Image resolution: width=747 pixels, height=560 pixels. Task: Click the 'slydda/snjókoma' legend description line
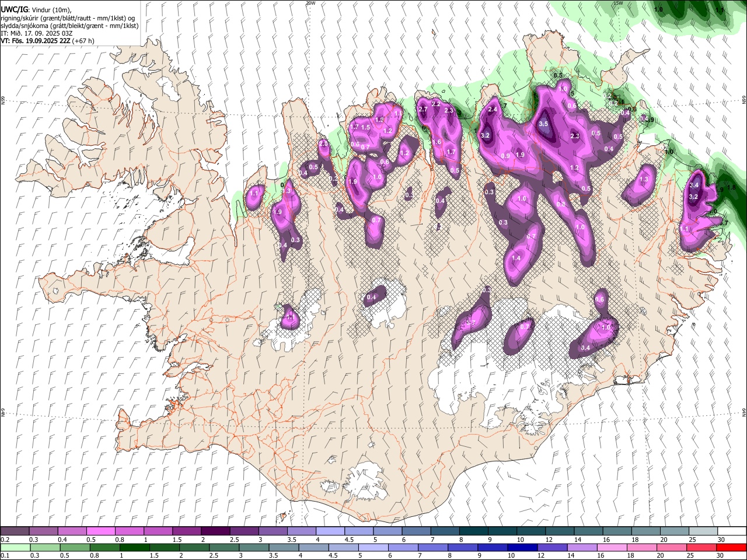coord(69,26)
